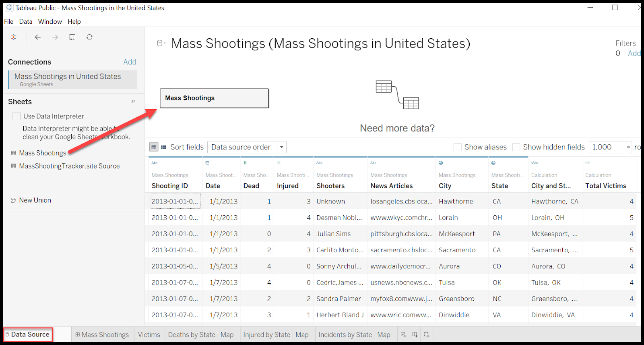Click the data source title Mass Shootings heading
This screenshot has width=644, height=345.
tap(321, 44)
